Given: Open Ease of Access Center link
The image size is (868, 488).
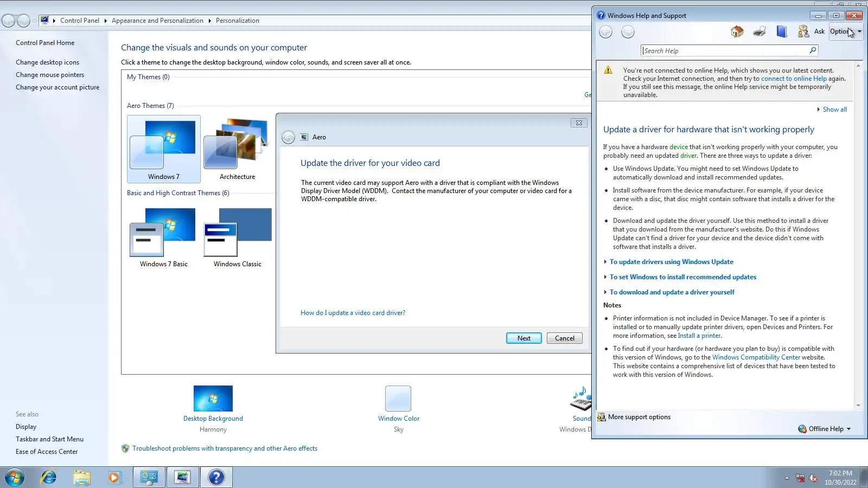Looking at the screenshot, I should click(x=47, y=452).
